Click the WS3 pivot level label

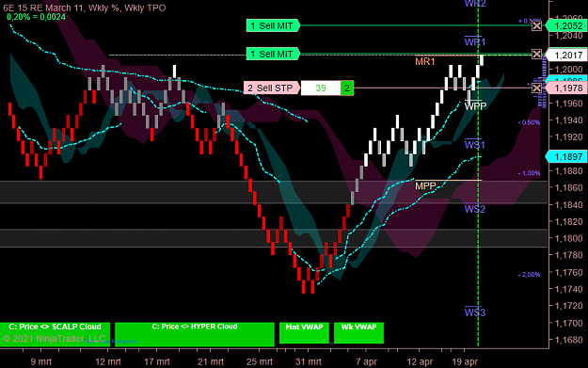(x=475, y=312)
